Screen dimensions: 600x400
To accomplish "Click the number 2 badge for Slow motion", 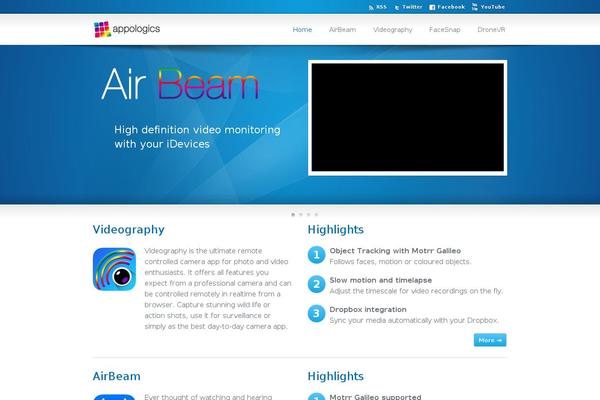I will pyautogui.click(x=316, y=284).
